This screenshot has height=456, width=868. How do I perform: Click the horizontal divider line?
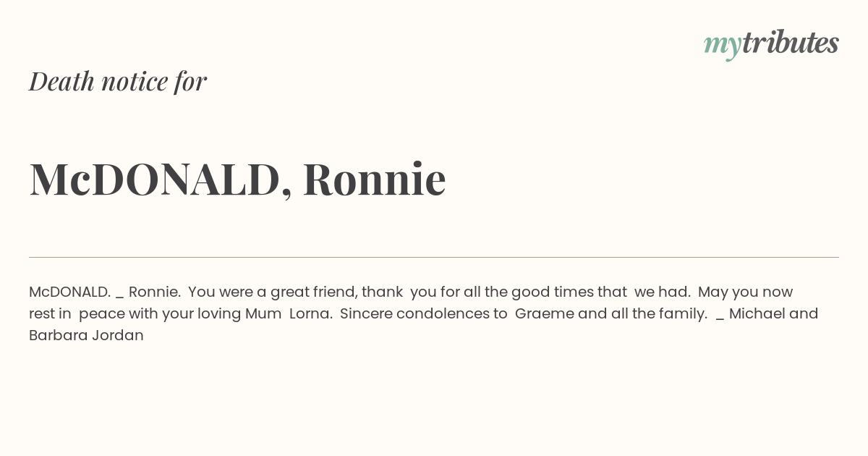pos(434,257)
